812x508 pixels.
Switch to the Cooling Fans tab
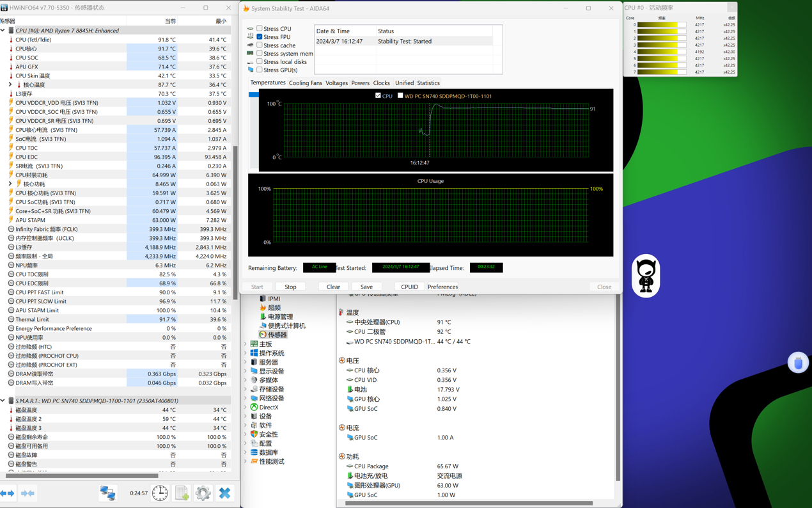coord(305,83)
